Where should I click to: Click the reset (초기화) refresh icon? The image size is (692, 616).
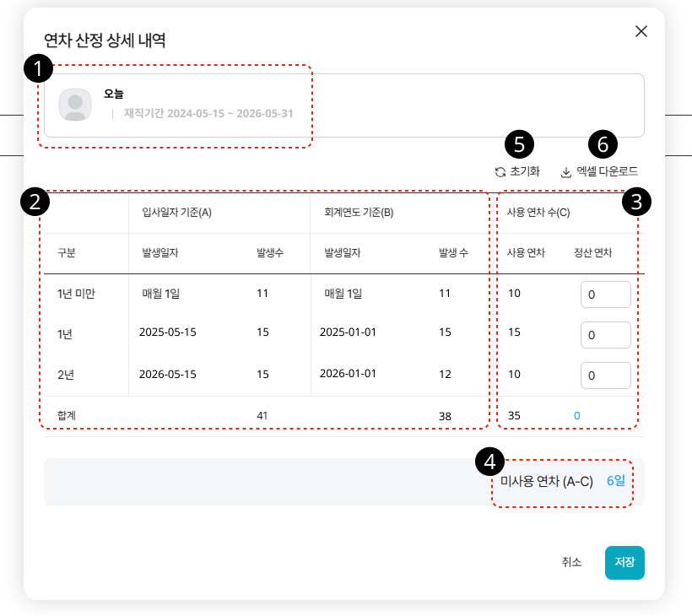[500, 172]
